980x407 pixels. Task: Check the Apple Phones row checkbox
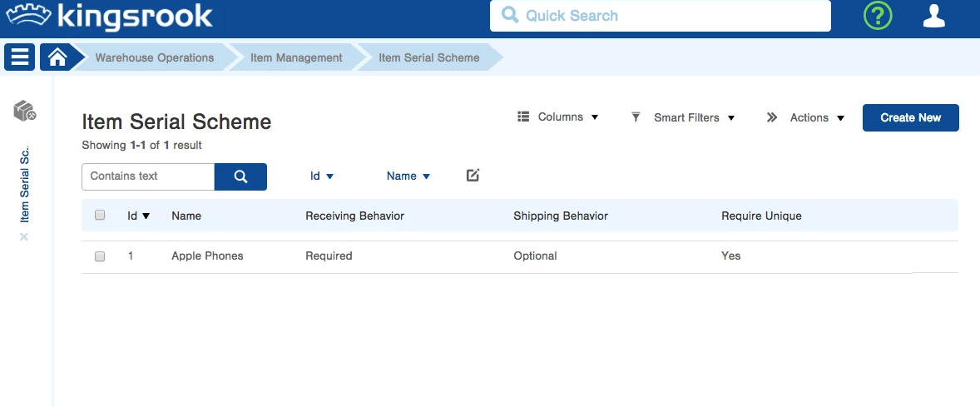100,256
